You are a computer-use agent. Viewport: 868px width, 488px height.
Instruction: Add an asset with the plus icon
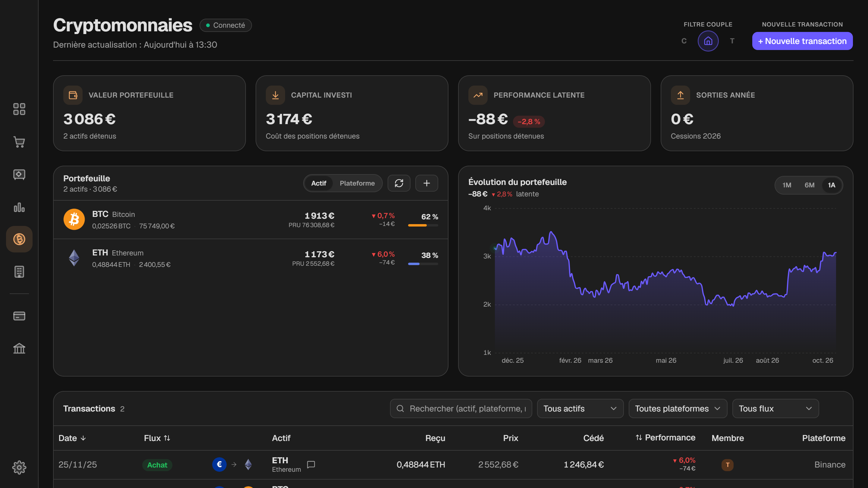point(426,183)
